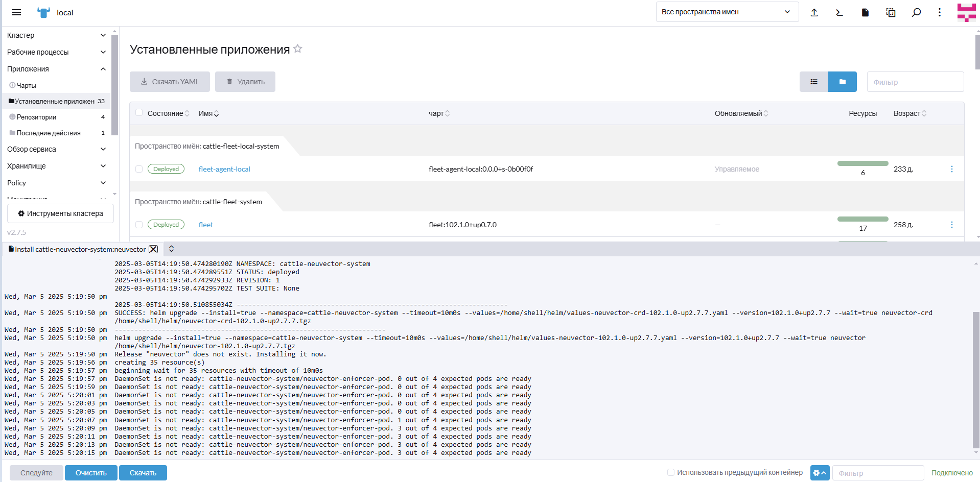This screenshot has height=482, width=980.
Task: Click the fleet-agent-local resources progress bar
Action: [x=862, y=163]
